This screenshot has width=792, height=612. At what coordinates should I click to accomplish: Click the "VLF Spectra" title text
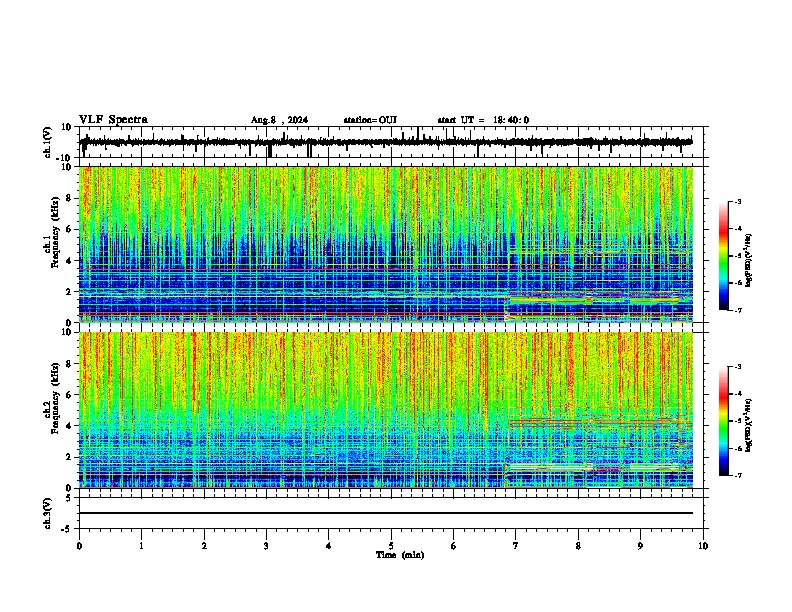point(113,120)
